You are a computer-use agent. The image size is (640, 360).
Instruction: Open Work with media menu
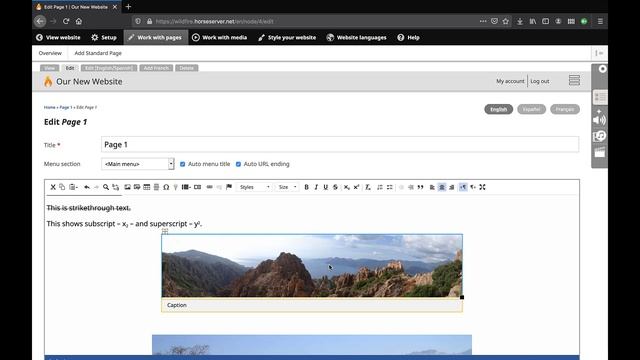(220, 37)
